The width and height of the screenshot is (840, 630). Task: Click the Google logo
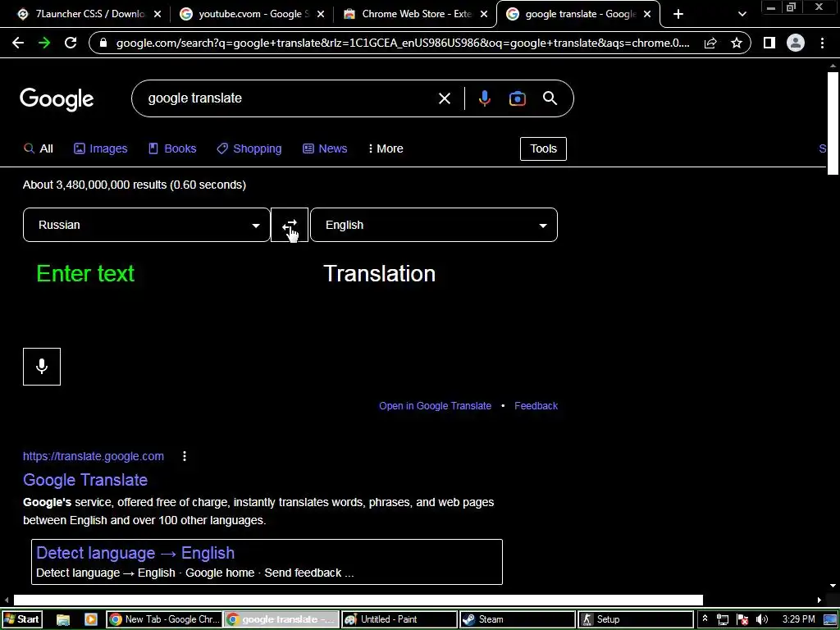point(57,99)
